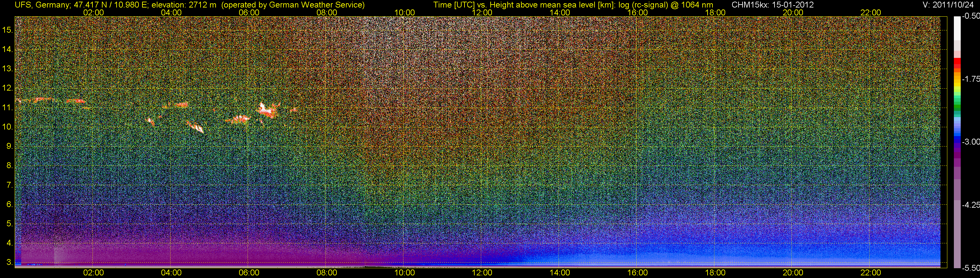This screenshot has height=278, width=980.
Task: Select the "-5.50" color scale value
Action: pyautogui.click(x=971, y=268)
